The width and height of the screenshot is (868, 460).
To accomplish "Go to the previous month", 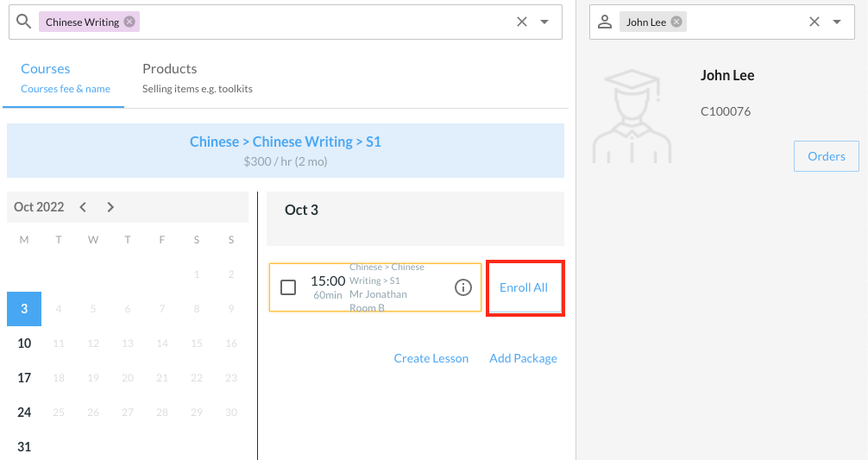I will pyautogui.click(x=83, y=207).
